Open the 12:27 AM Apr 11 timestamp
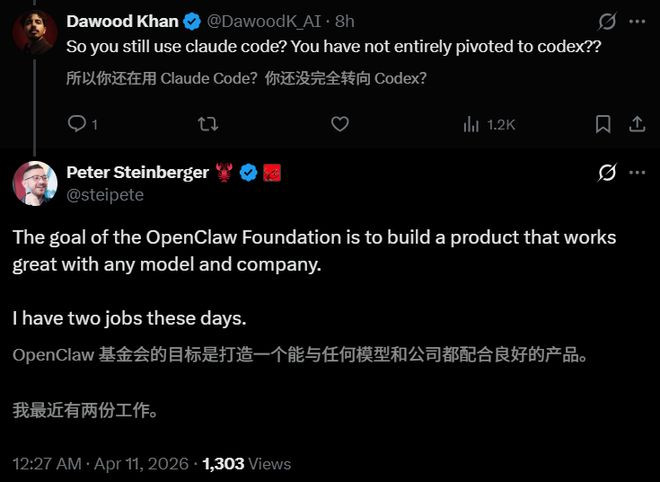The width and height of the screenshot is (660, 482). point(100,464)
